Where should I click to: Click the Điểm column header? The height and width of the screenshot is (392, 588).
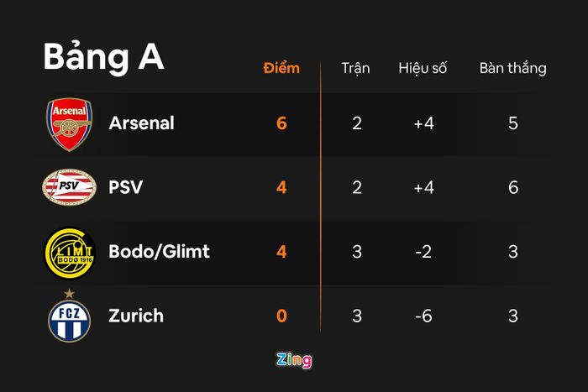281,68
